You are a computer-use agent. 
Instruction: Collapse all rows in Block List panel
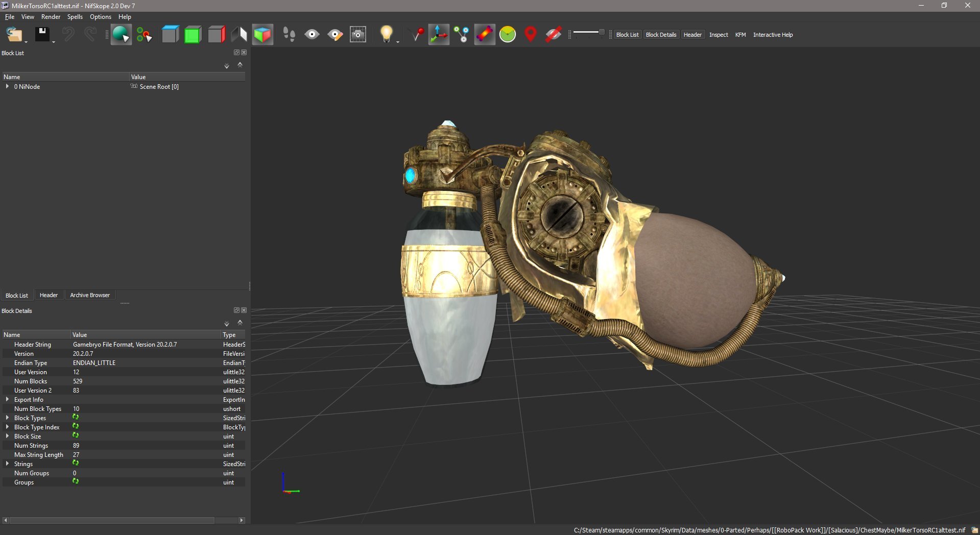240,65
